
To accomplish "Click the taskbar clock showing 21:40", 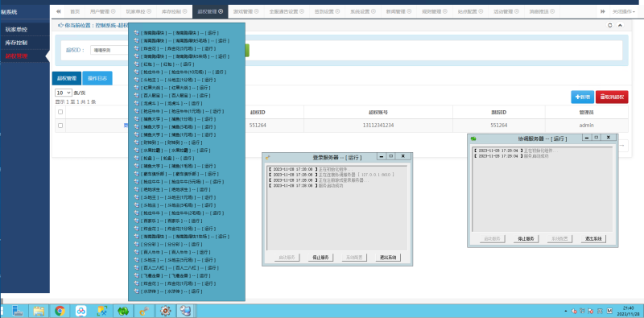I will click(x=629, y=311).
